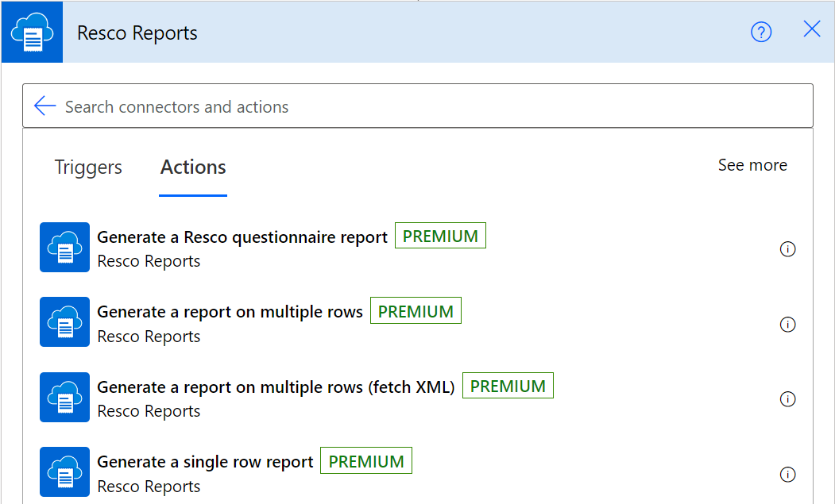Screen dimensions: 835x504
Task: Select the Generate a single row report action
Action: pos(205,463)
